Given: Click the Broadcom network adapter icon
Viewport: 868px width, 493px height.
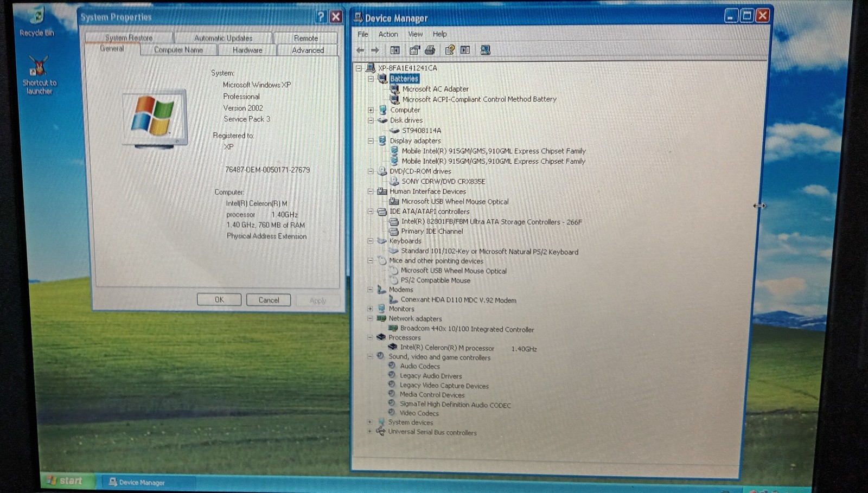Looking at the screenshot, I should (x=393, y=329).
